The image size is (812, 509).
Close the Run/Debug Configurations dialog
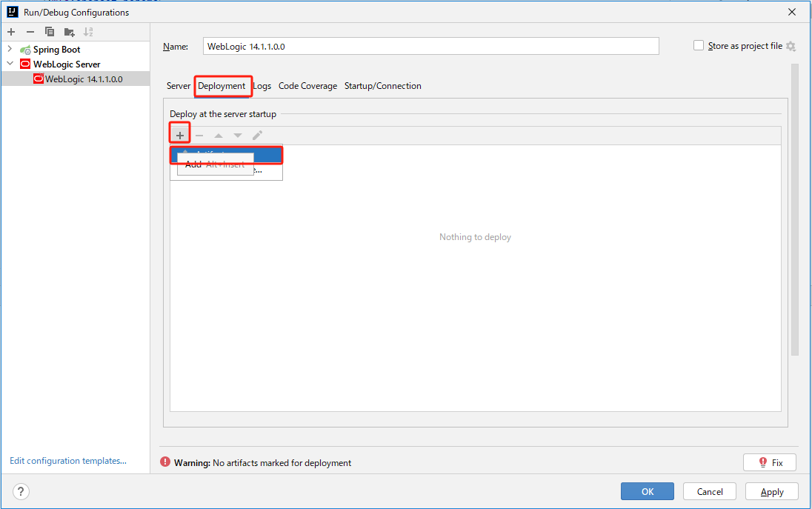(792, 12)
